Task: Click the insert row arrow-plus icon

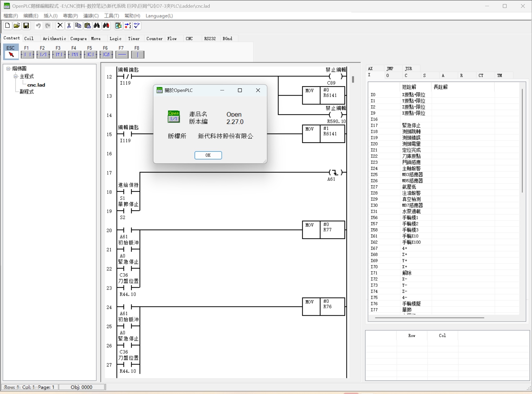Action: (128, 26)
